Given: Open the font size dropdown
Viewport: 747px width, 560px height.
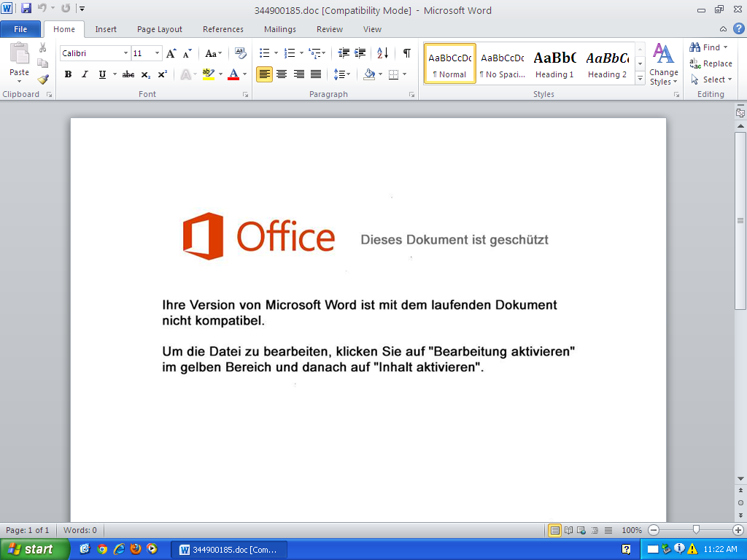Looking at the screenshot, I should [x=158, y=53].
